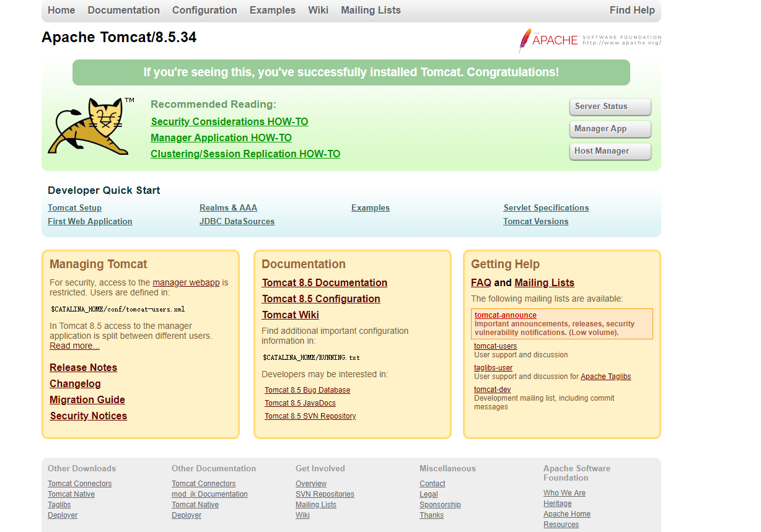This screenshot has width=761, height=532.
Task: Open SVN Repositories footer link
Action: pyautogui.click(x=325, y=494)
